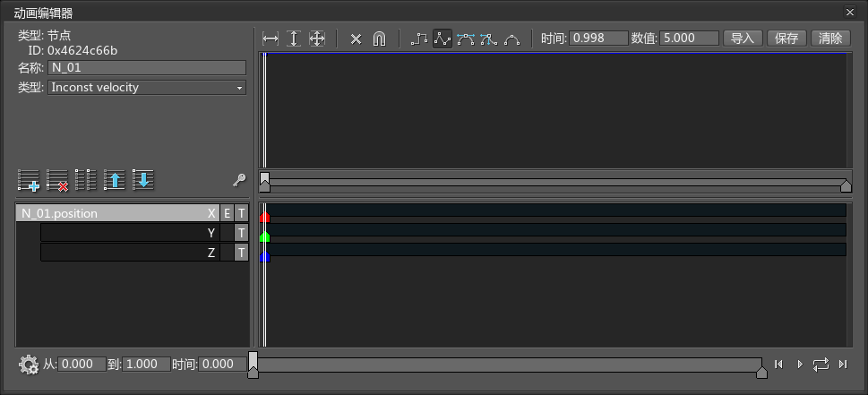Screen dimensions: 868x395
Task: Click the delete keyframe X icon
Action: pos(356,39)
